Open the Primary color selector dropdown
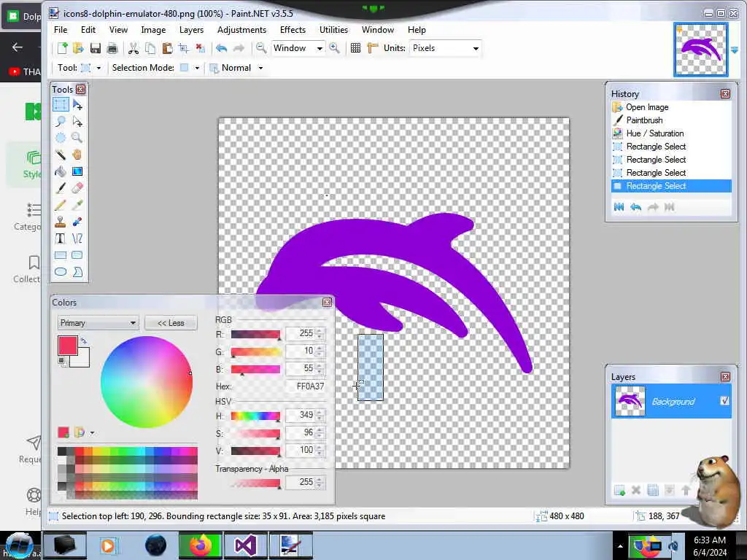 tap(98, 323)
